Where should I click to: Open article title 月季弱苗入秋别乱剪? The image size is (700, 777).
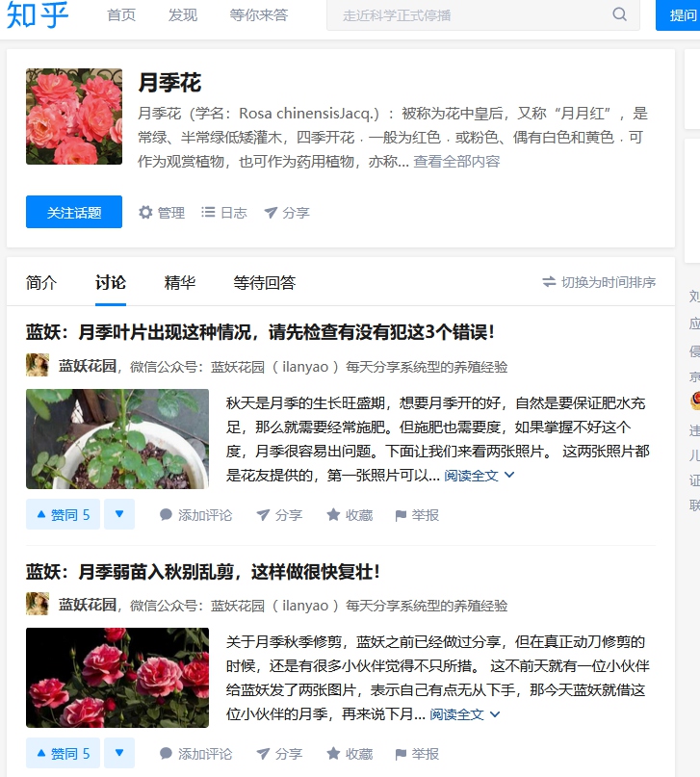[x=203, y=571]
